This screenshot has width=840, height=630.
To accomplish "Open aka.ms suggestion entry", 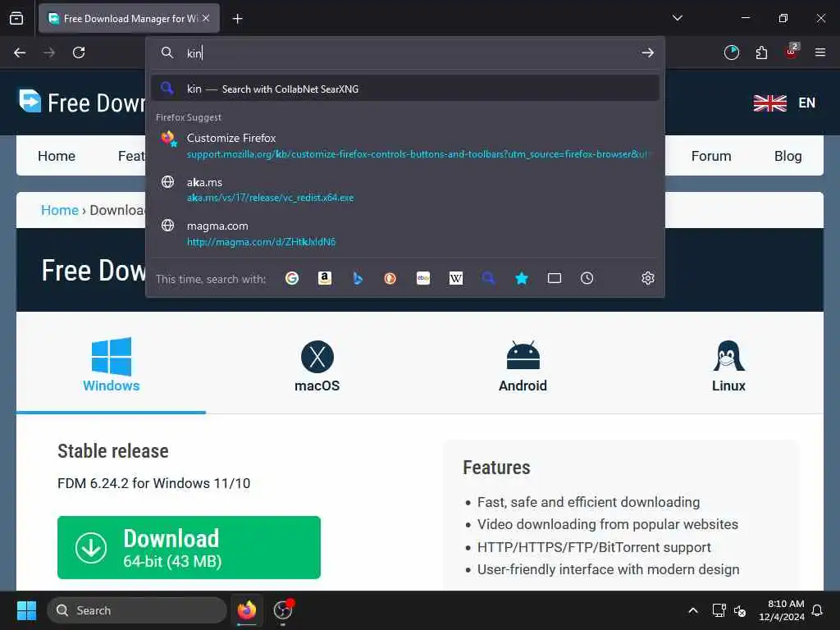I will (405, 189).
